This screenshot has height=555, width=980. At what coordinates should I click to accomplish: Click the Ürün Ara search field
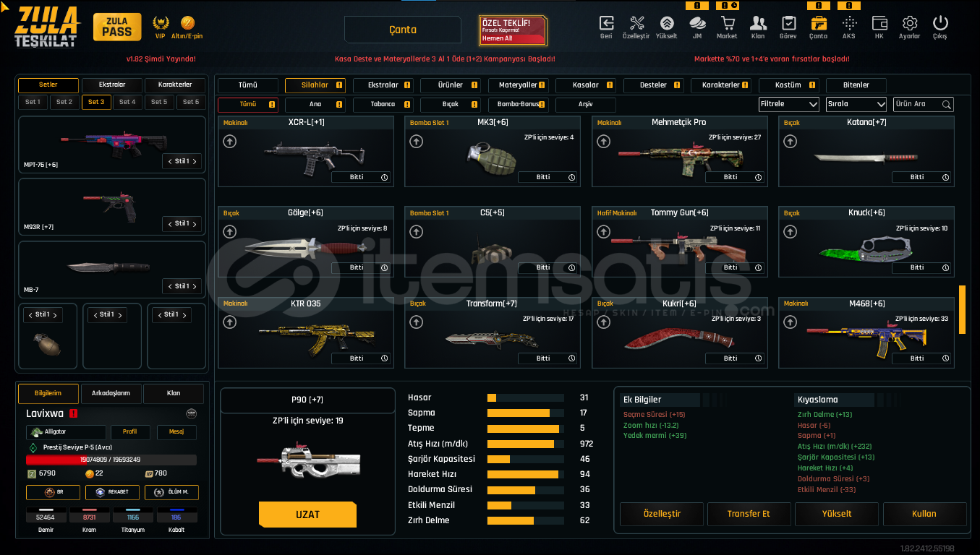(x=924, y=104)
